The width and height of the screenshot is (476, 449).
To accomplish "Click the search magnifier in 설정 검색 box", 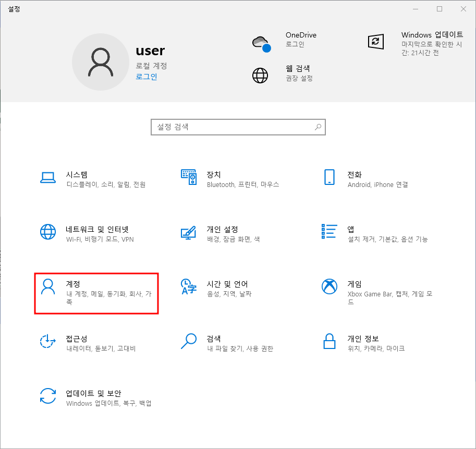I will (x=318, y=127).
